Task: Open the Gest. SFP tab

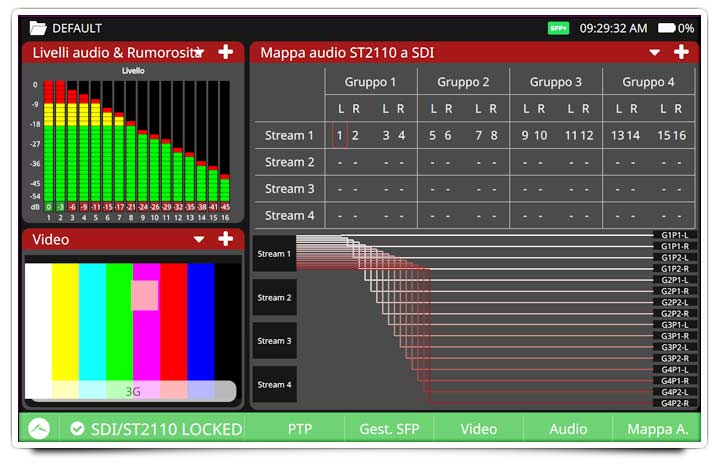Action: [389, 429]
